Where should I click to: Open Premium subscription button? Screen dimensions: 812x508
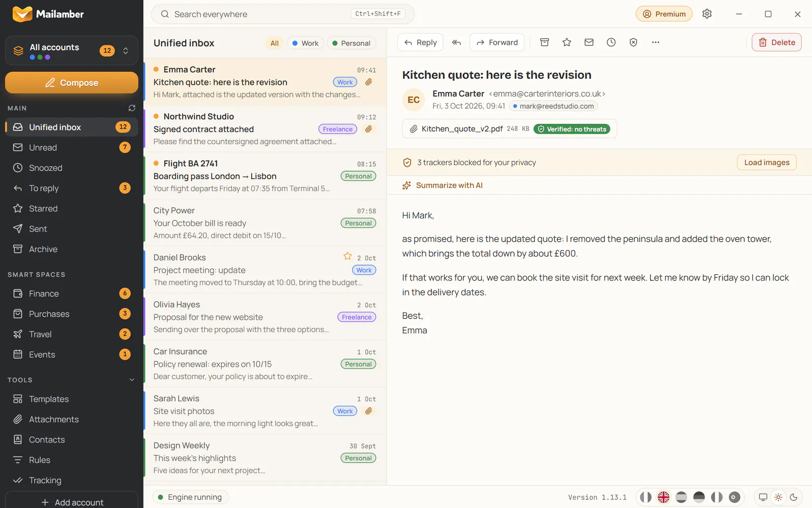pos(664,14)
